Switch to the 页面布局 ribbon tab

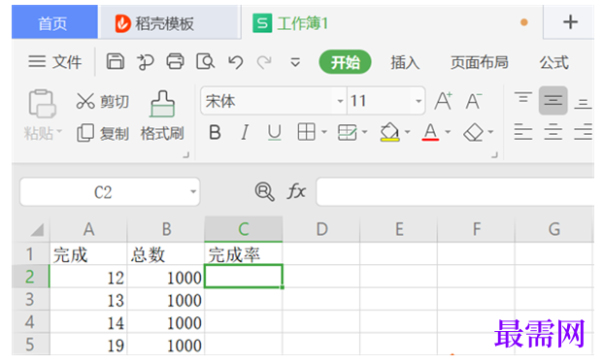click(x=479, y=62)
